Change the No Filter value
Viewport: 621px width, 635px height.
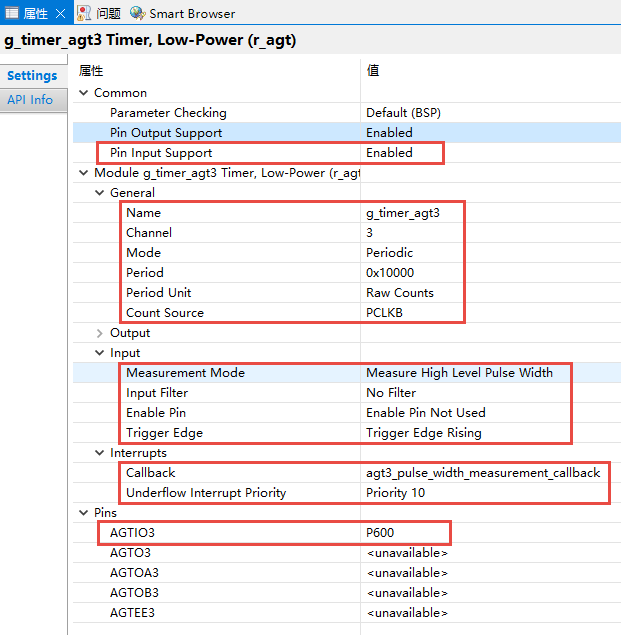[391, 393]
